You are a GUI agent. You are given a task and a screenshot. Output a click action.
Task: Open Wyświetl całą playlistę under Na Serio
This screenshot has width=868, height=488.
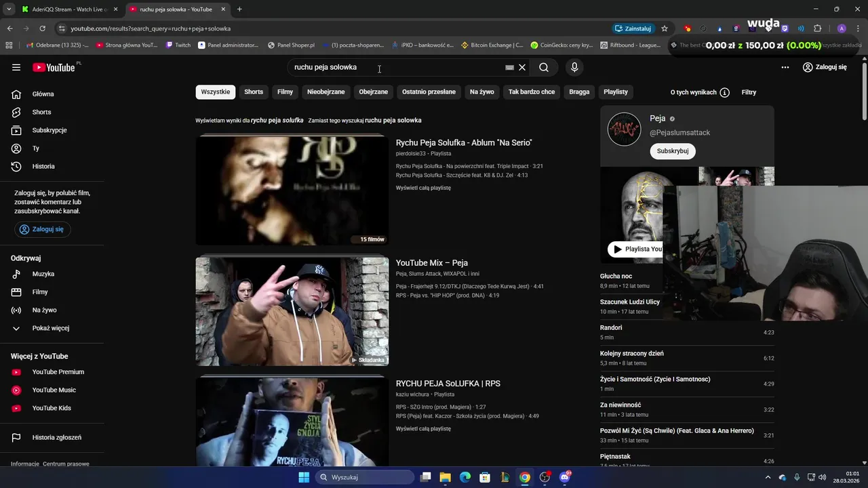pyautogui.click(x=423, y=188)
